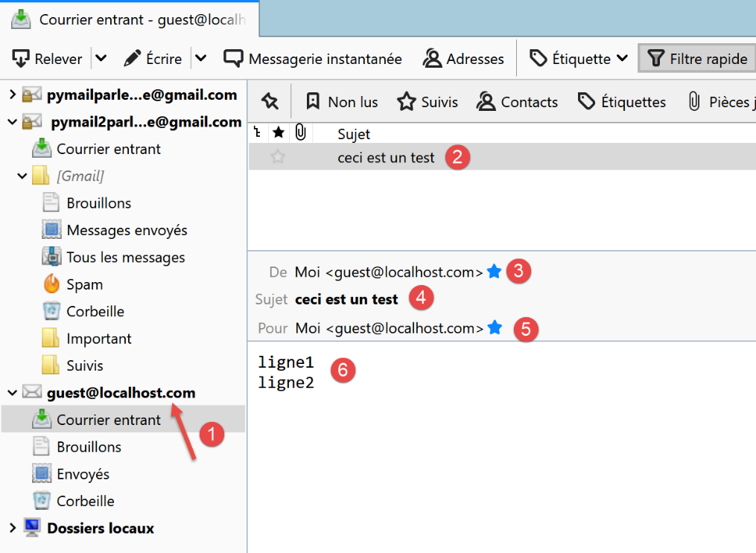Open the Adresses address book
Screen dimensions: 756x553
463,59
